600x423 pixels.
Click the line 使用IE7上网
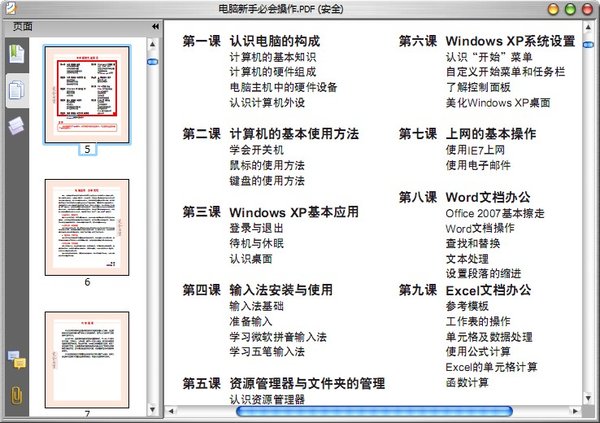click(475, 150)
